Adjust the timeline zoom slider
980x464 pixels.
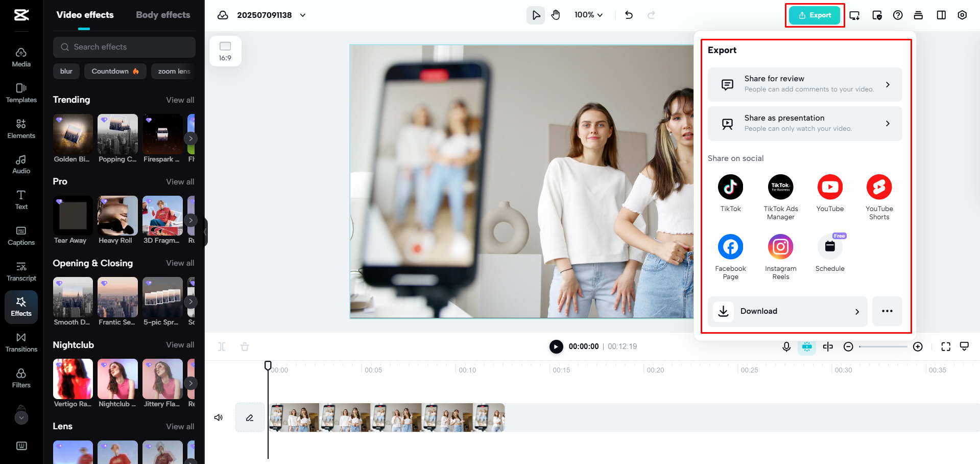tap(883, 346)
